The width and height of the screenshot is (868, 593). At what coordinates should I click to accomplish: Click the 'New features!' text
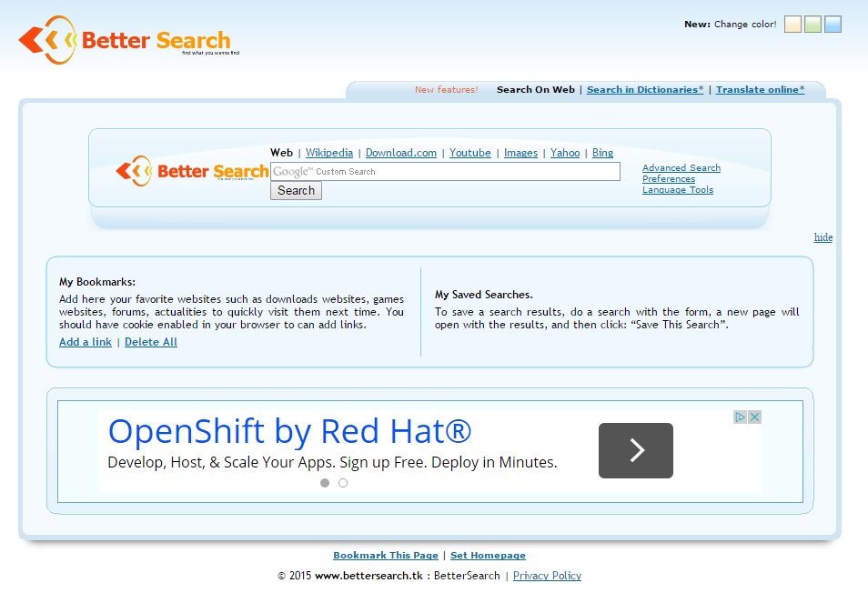coord(446,90)
